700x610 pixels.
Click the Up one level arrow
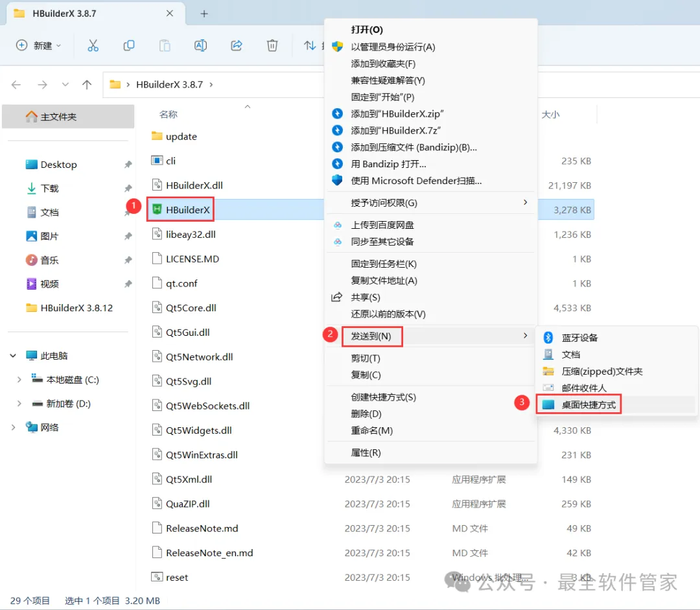(87, 84)
